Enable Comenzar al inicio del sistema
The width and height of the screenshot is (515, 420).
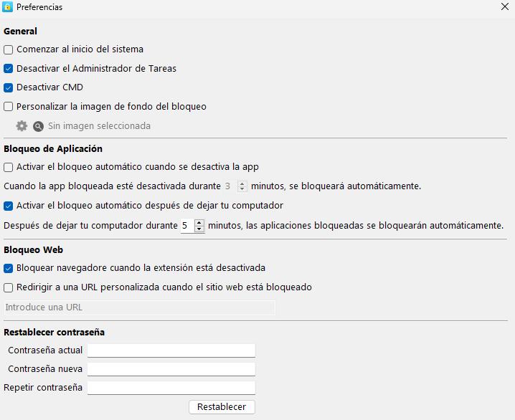pyautogui.click(x=9, y=49)
